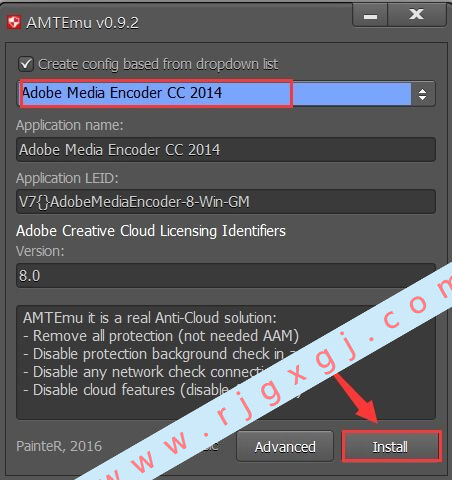
Task: Click the up-down arrows on the product combo box
Action: [422, 94]
